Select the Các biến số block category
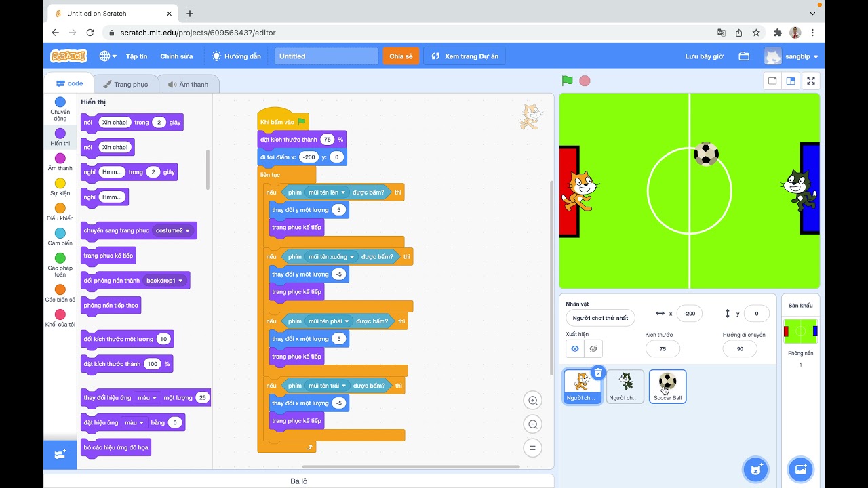Screen dimensions: 868x488 tap(60, 293)
